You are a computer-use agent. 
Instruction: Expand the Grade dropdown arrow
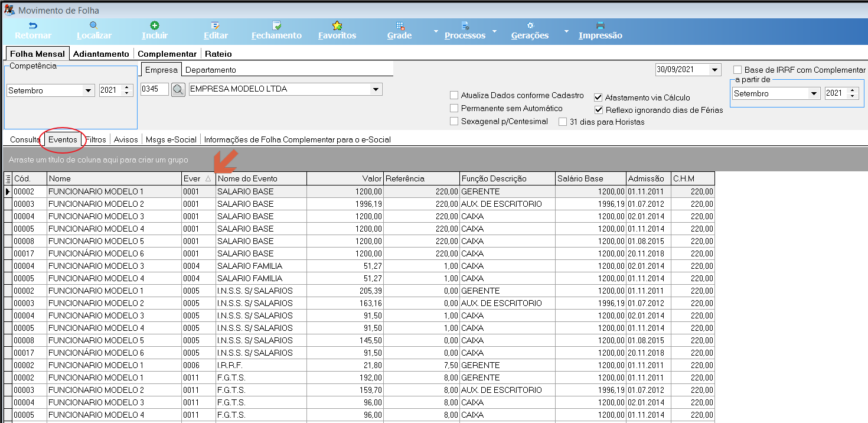point(436,31)
